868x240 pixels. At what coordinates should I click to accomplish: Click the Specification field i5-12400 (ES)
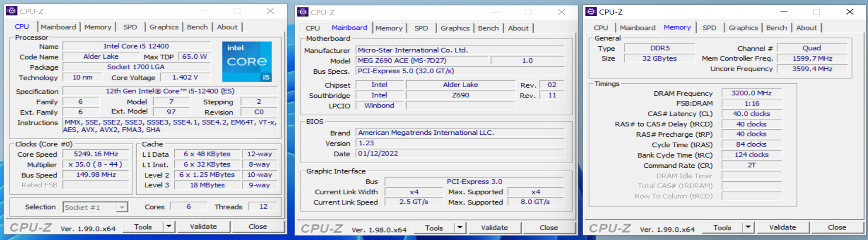[170, 91]
